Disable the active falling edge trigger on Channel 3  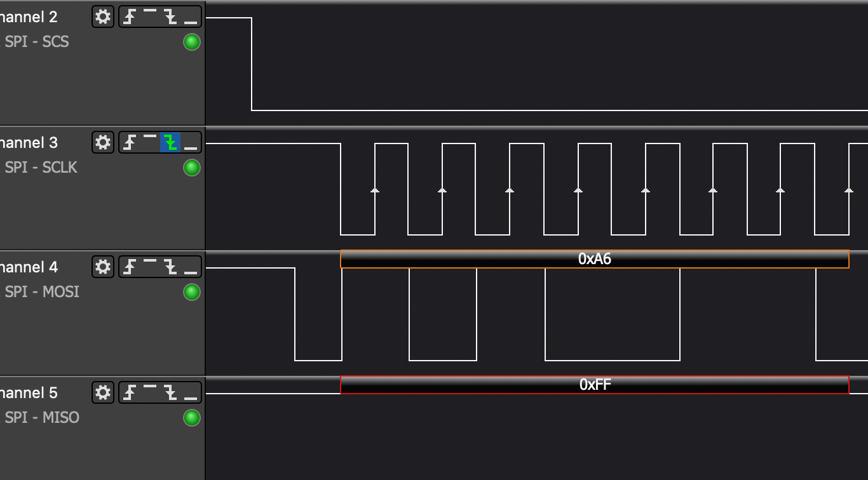(x=171, y=143)
